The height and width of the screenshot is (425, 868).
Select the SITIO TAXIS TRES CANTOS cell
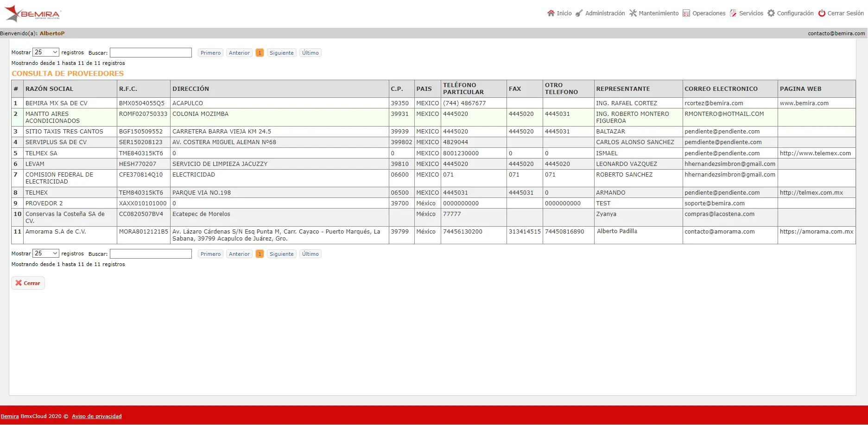click(x=70, y=132)
